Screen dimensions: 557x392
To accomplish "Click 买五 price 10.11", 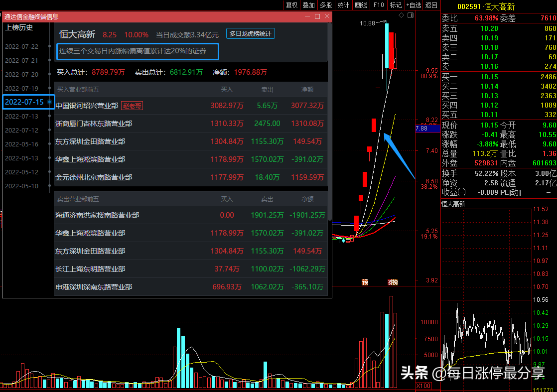I will point(489,115).
